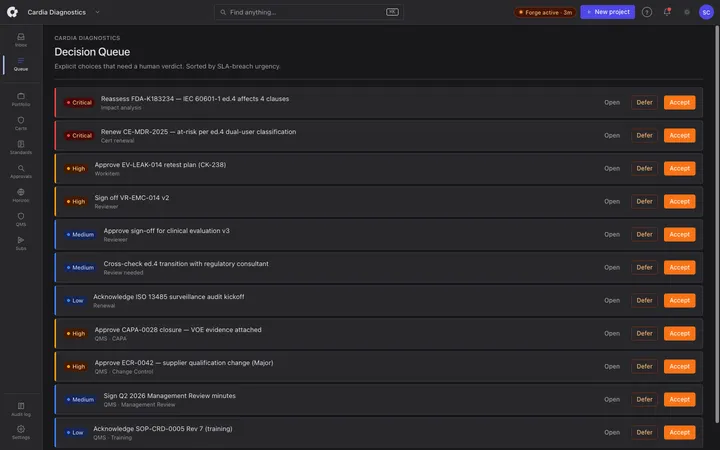
Task: Defer ISO 13485 audit kickoff
Action: pyautogui.click(x=644, y=300)
